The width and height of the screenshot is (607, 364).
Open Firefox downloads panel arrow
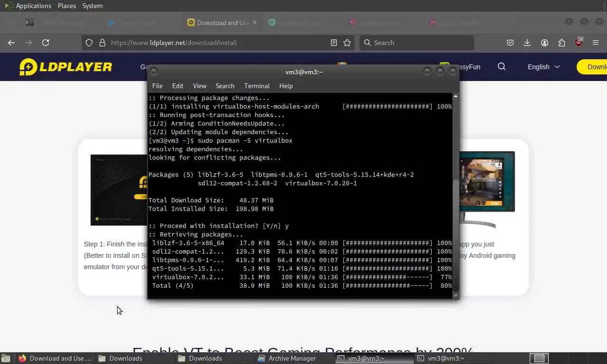[527, 43]
